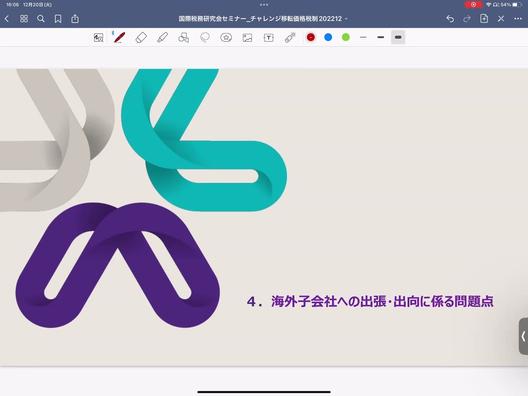Tap the red screen recording indicator
Screen dimensions: 528x396
coord(473,5)
